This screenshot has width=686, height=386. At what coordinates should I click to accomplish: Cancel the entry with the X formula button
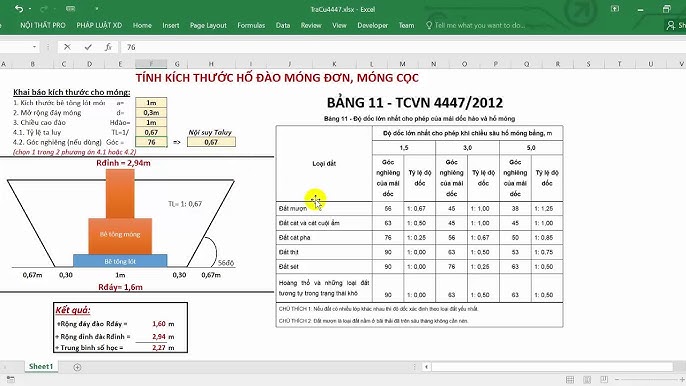click(x=67, y=47)
